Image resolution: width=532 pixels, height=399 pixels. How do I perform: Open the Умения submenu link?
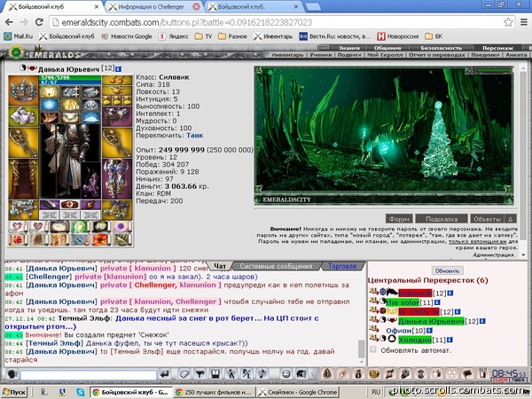coord(320,55)
